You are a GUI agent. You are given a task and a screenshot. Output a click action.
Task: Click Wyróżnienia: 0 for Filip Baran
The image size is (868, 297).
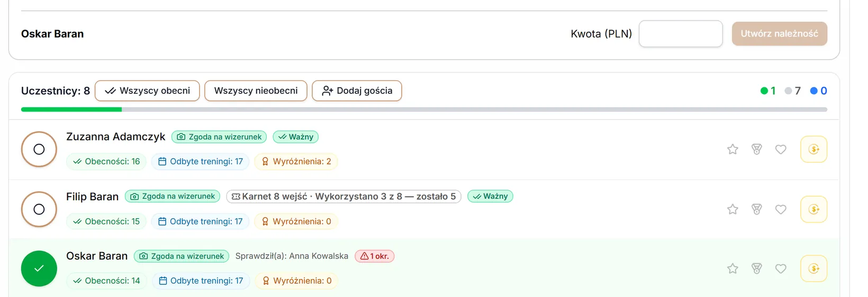click(296, 221)
